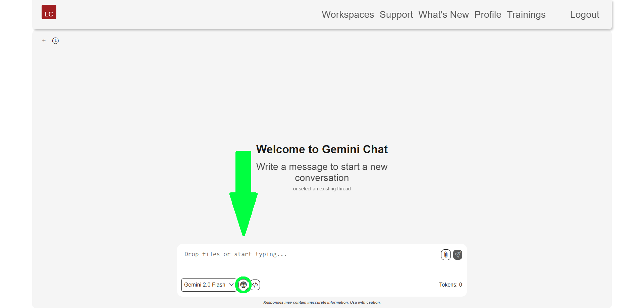Attach a file with paperclip icon
The image size is (644, 308).
(446, 255)
